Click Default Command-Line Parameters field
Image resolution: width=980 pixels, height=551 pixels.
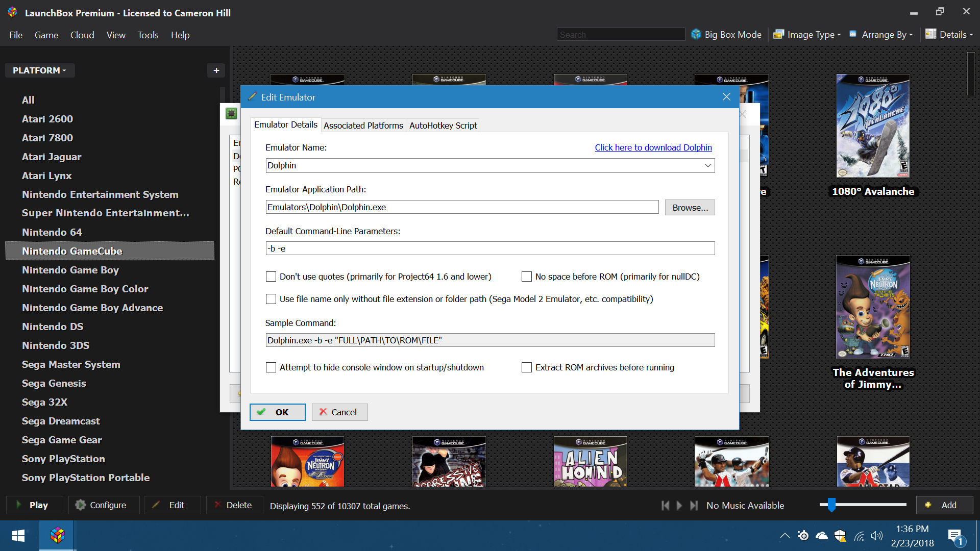point(490,248)
